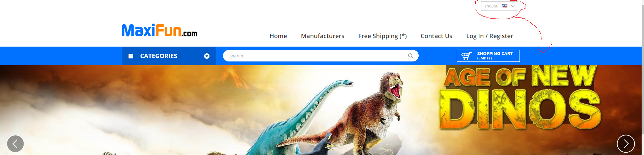
Task: Open the English language dropdown
Action: (500, 6)
